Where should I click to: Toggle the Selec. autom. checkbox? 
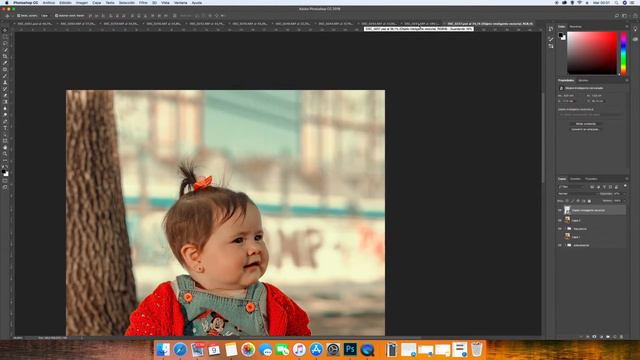point(19,16)
